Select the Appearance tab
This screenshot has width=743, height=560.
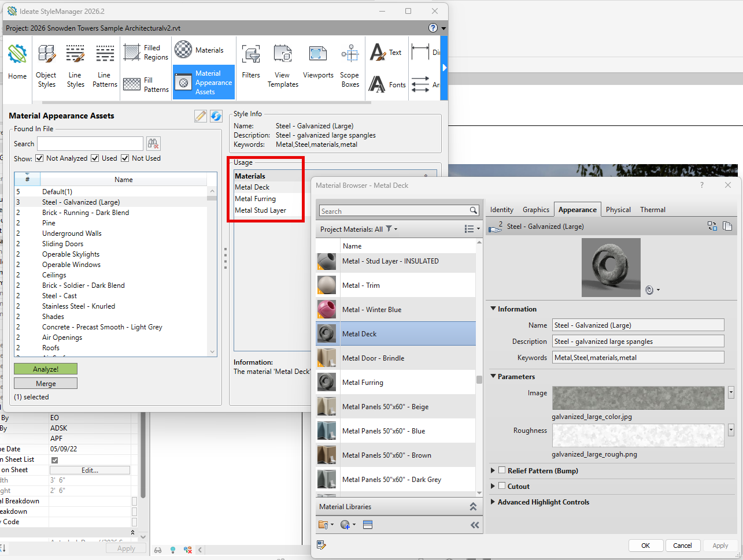[578, 210]
